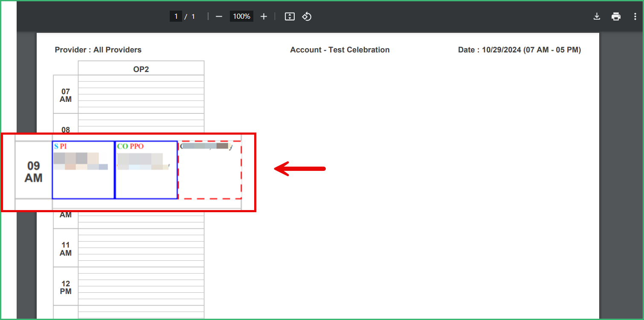Viewport: 644px width, 320px height.
Task: Print the PDF document
Action: point(616,17)
